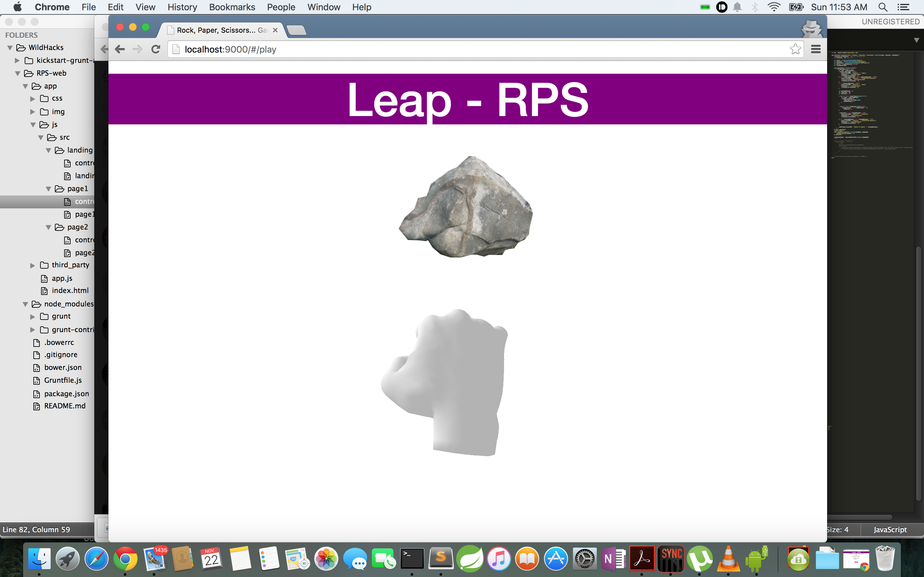Collapse the RPS-web folder

click(18, 73)
